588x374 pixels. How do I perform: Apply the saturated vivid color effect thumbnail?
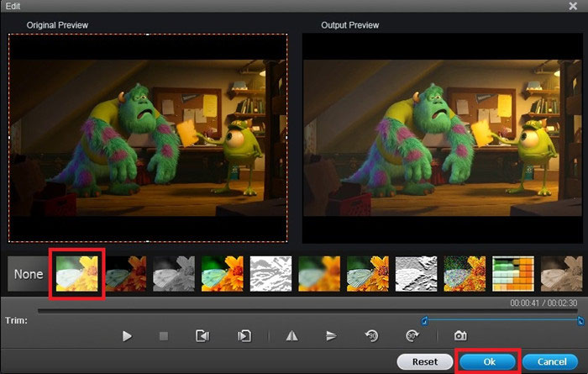click(x=223, y=274)
